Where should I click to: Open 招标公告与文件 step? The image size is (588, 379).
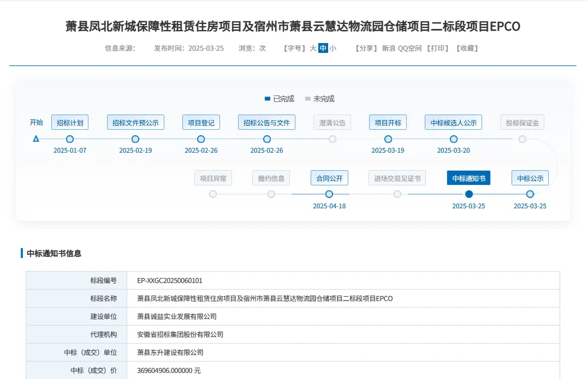(266, 123)
